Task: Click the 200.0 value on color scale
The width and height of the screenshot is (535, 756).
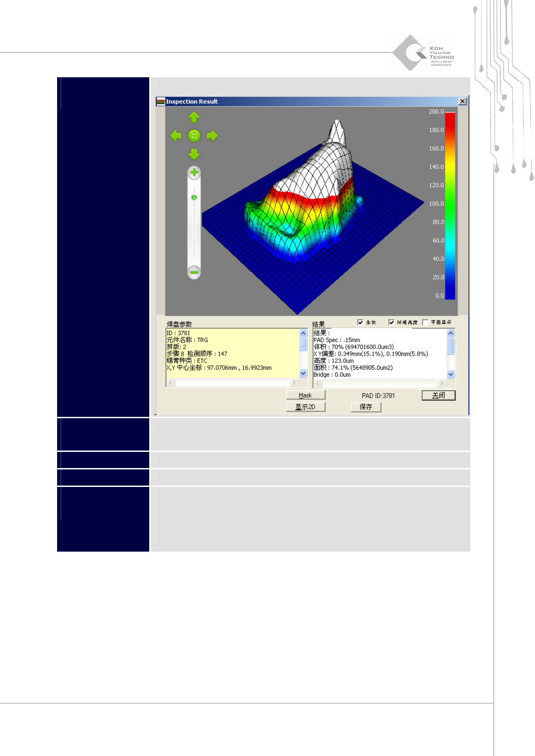Action: pos(436,112)
